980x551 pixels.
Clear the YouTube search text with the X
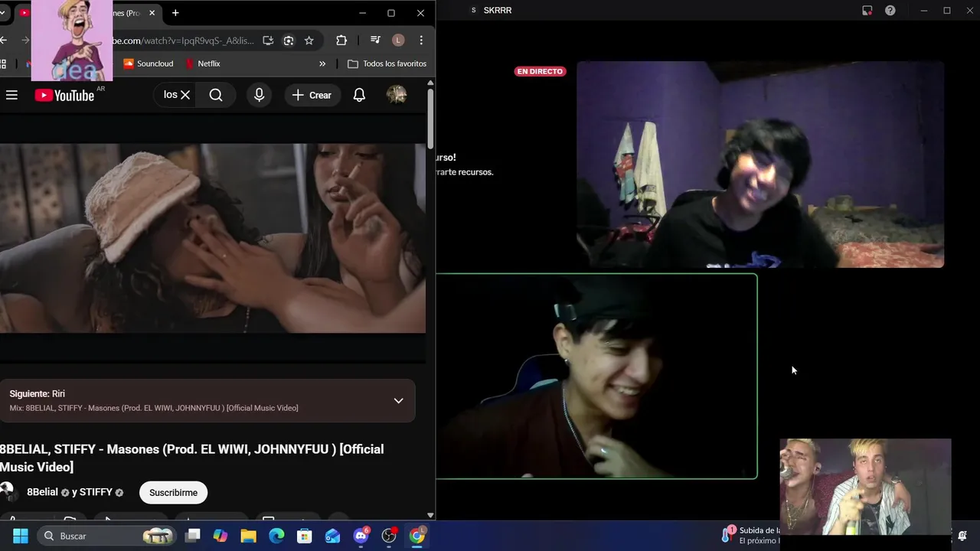click(x=185, y=95)
